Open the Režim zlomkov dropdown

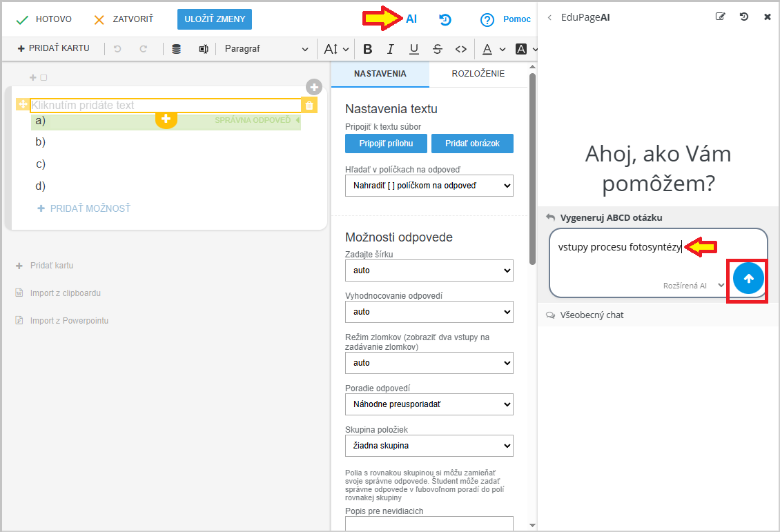pos(429,363)
